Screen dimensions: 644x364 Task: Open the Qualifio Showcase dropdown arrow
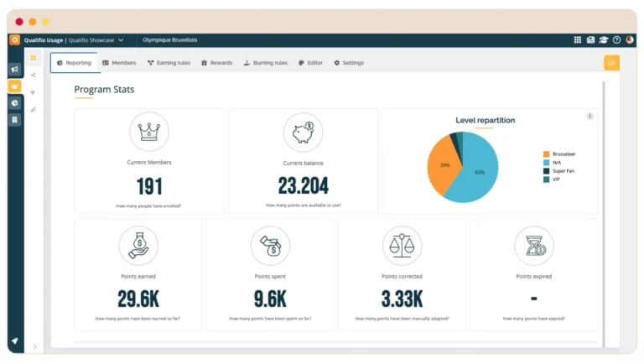click(121, 40)
